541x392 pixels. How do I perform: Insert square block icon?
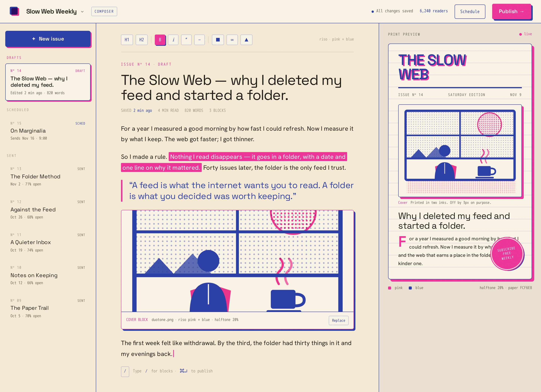tap(218, 40)
